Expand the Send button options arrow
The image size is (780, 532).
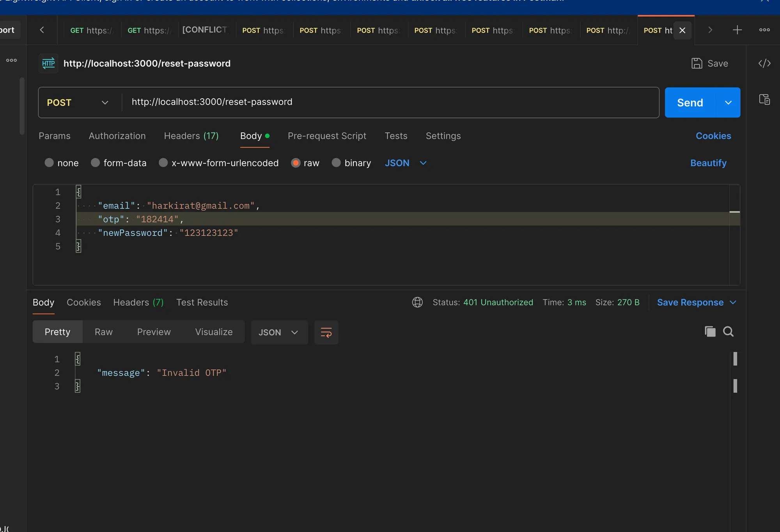tap(728, 103)
